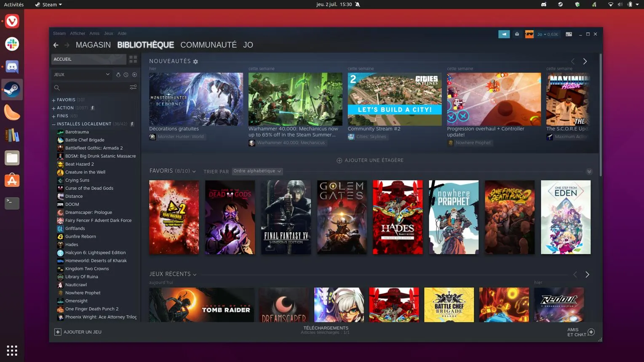Open Vivaldi browser from the dock
This screenshot has height=362, width=644.
click(12, 21)
